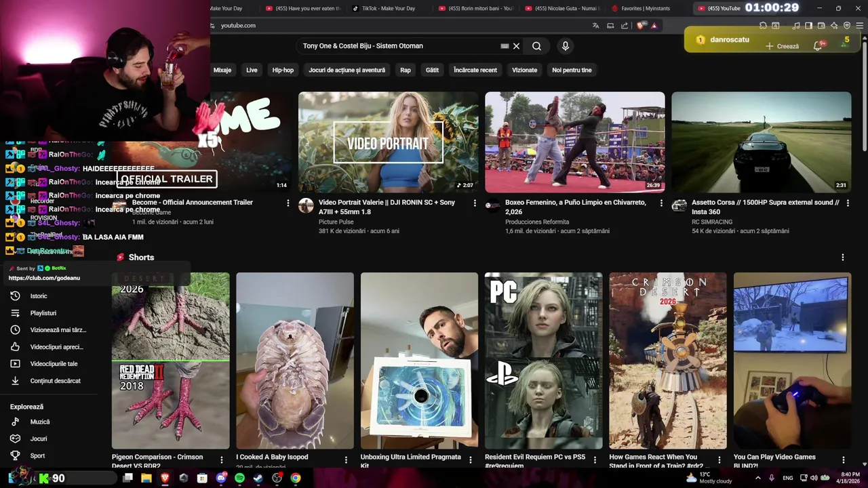Open the Assetto Corsa Supra video thumbnail

[761, 142]
